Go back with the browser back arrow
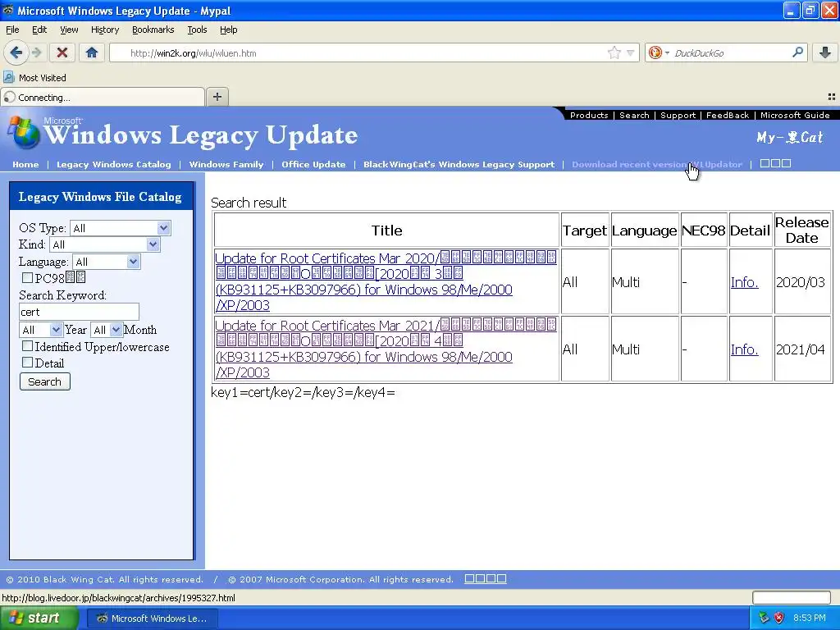Screen dimensions: 840x630 pyautogui.click(x=16, y=52)
